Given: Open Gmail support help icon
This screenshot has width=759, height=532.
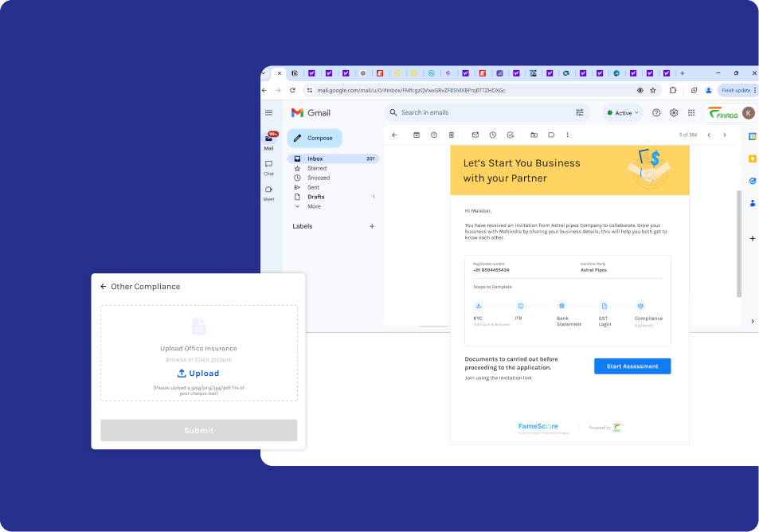Looking at the screenshot, I should coord(656,113).
